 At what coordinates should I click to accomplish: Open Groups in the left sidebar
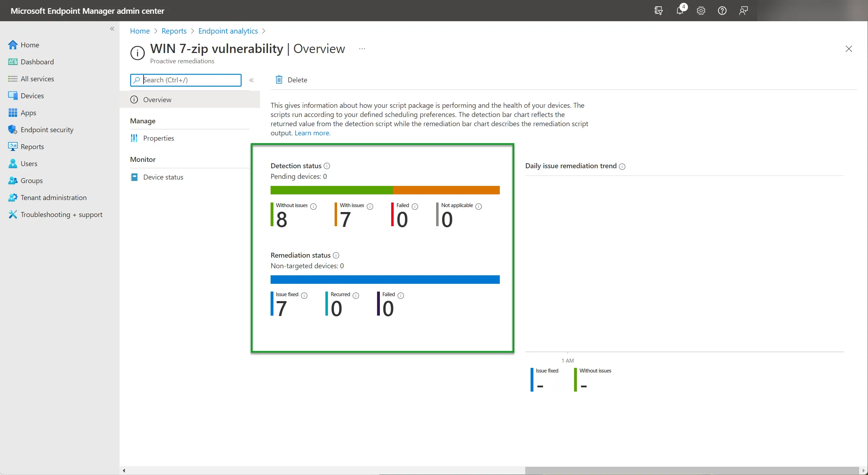point(25,181)
